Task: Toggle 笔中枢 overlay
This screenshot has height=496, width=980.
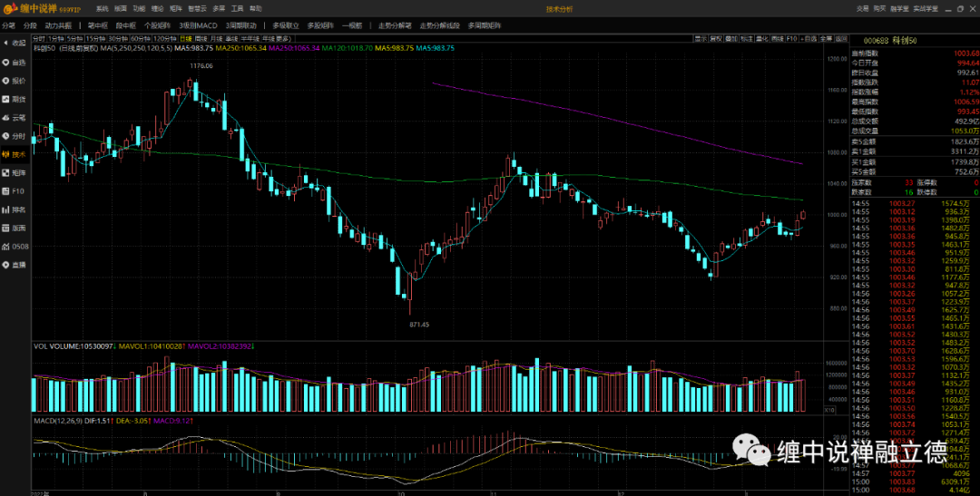Action: [98, 26]
